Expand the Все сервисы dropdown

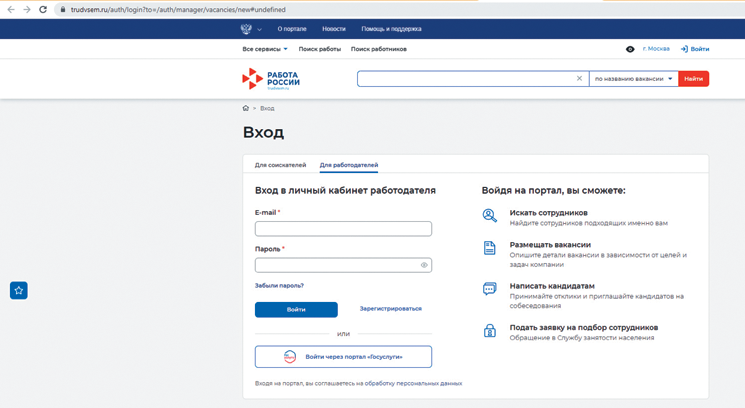[x=264, y=49]
